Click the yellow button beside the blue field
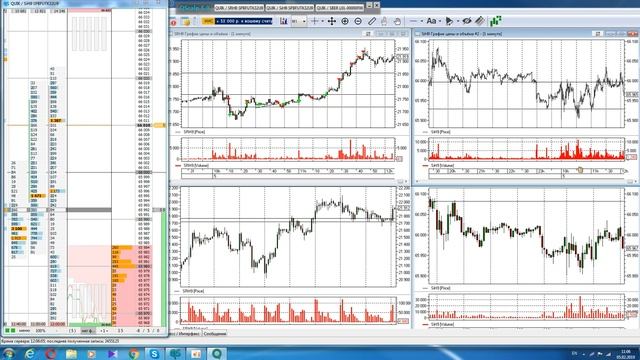The width and height of the screenshot is (640, 360). 208,21
